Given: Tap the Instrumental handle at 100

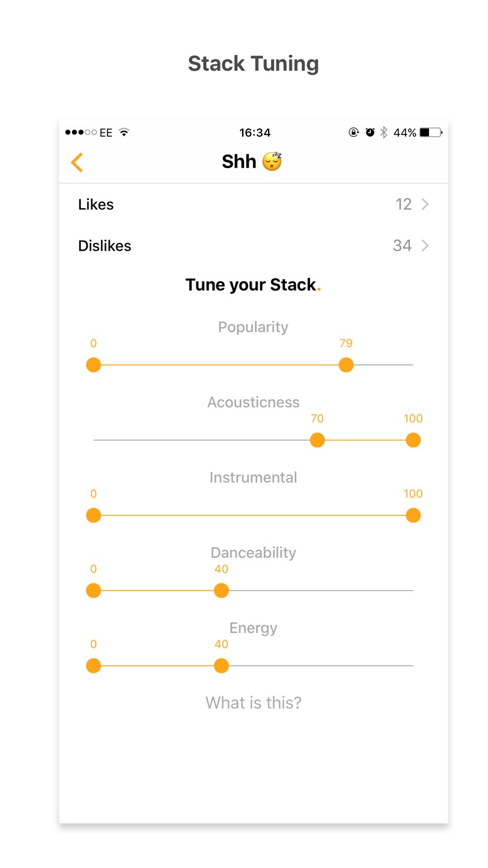Looking at the screenshot, I should [413, 515].
